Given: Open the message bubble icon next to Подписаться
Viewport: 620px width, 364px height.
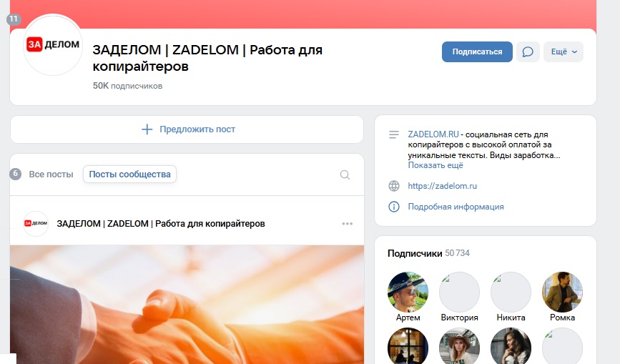Looking at the screenshot, I should [528, 51].
